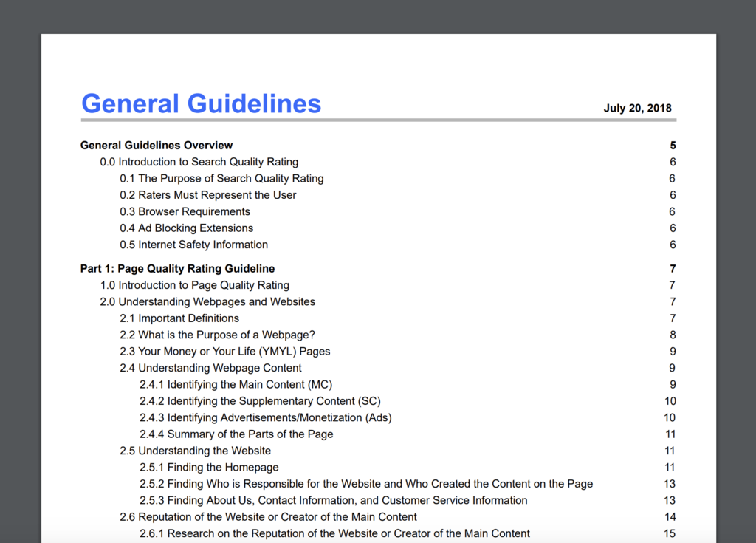Go to 0.4 Ad Blocking Extensions

pos(187,228)
